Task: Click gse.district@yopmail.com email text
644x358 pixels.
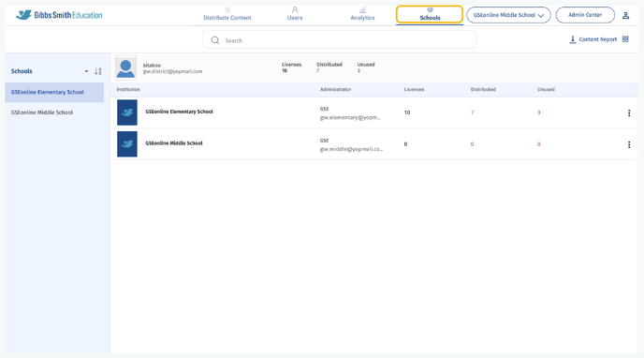Action: (172, 71)
